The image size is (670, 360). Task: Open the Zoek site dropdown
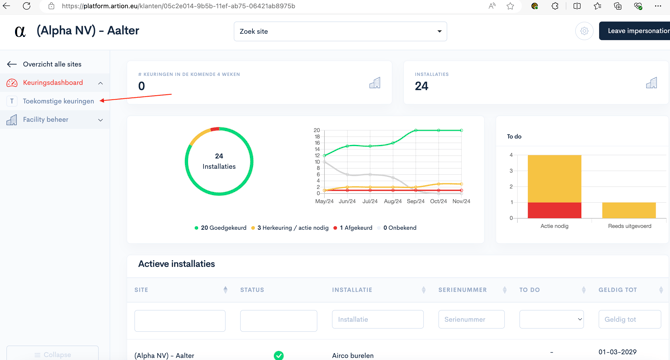[x=340, y=31]
